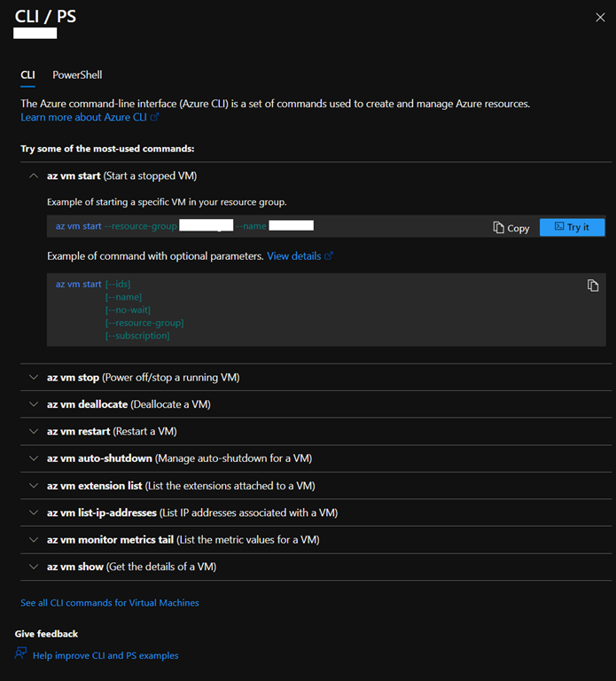Click external icon next to View details

click(329, 256)
